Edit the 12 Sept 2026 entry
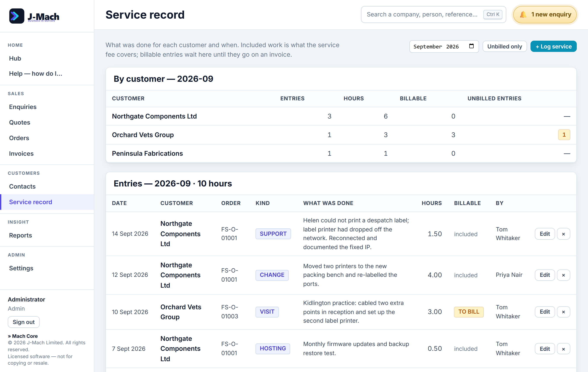 click(x=545, y=275)
